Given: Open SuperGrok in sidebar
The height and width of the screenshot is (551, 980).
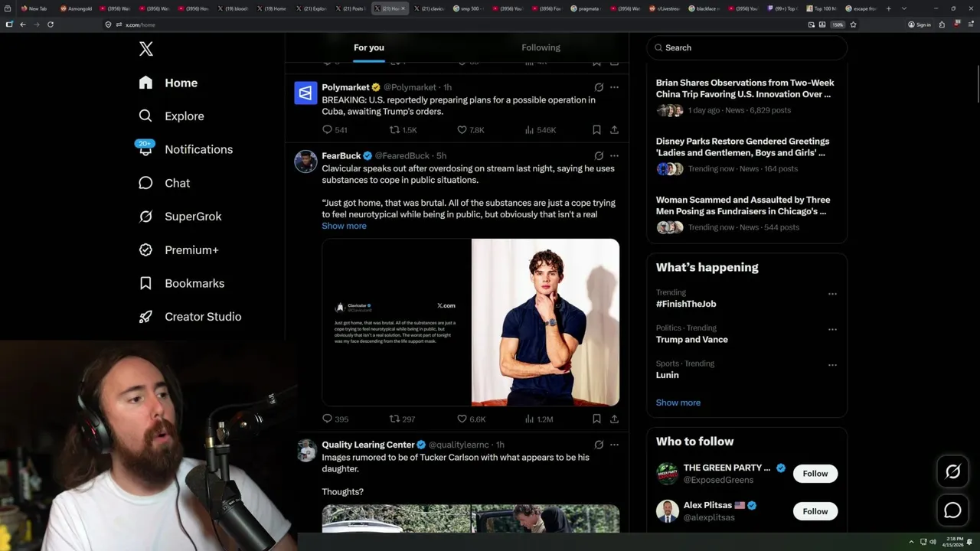Looking at the screenshot, I should [x=180, y=217].
